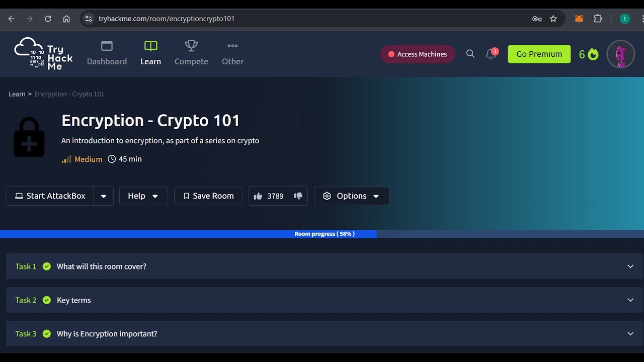The image size is (644, 362).
Task: Click the Go Premium button
Action: [539, 54]
